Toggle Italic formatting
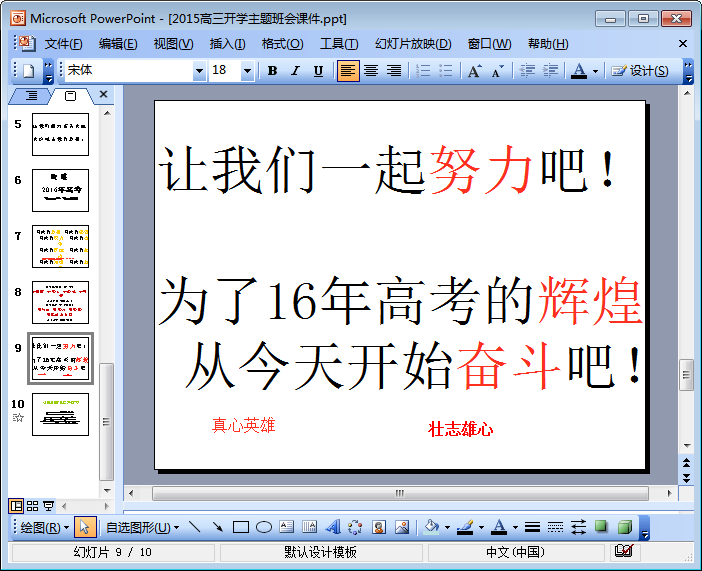The width and height of the screenshot is (702, 571). (x=295, y=71)
